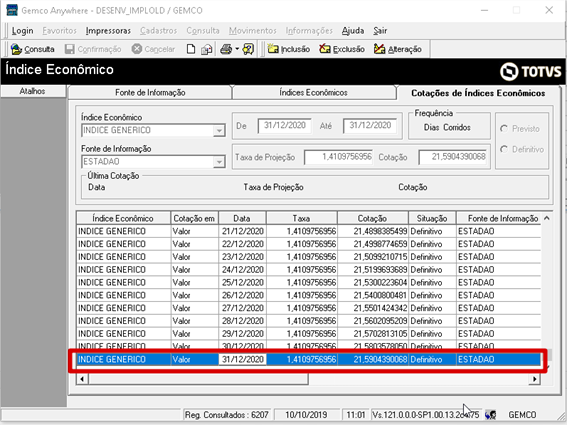Click the Situação column header
Image resolution: width=567 pixels, height=425 pixels.
pos(432,218)
